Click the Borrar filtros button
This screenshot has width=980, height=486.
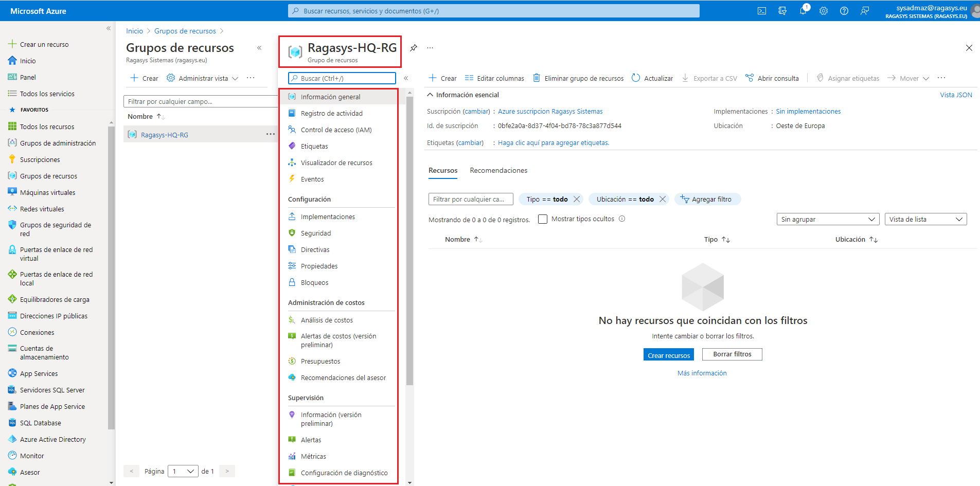[x=732, y=354]
